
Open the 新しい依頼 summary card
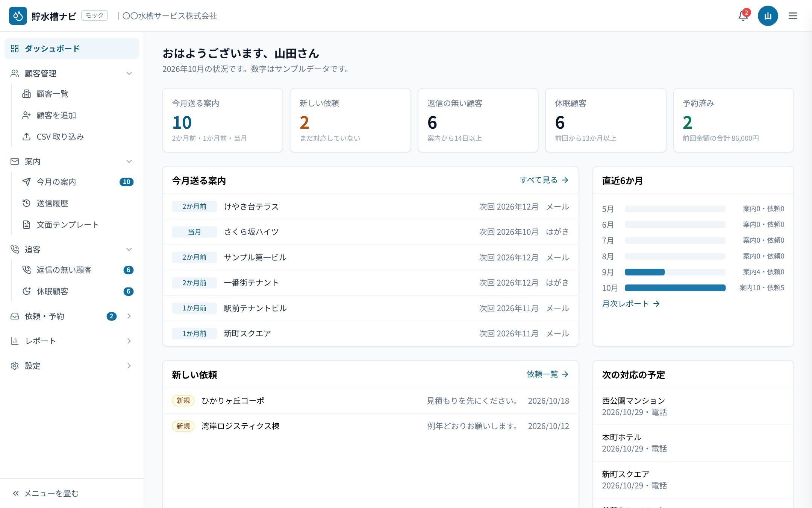pyautogui.click(x=350, y=120)
